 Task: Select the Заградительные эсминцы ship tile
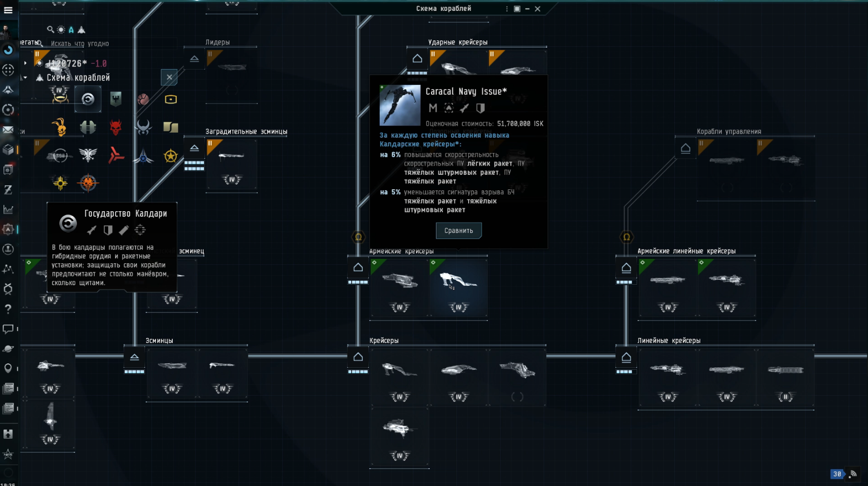click(x=231, y=164)
